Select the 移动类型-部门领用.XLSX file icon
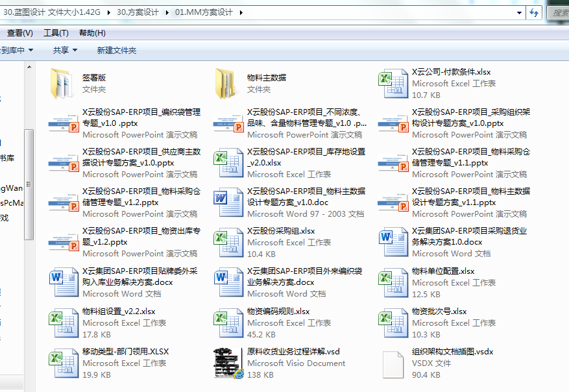This screenshot has width=569, height=392. (63, 363)
